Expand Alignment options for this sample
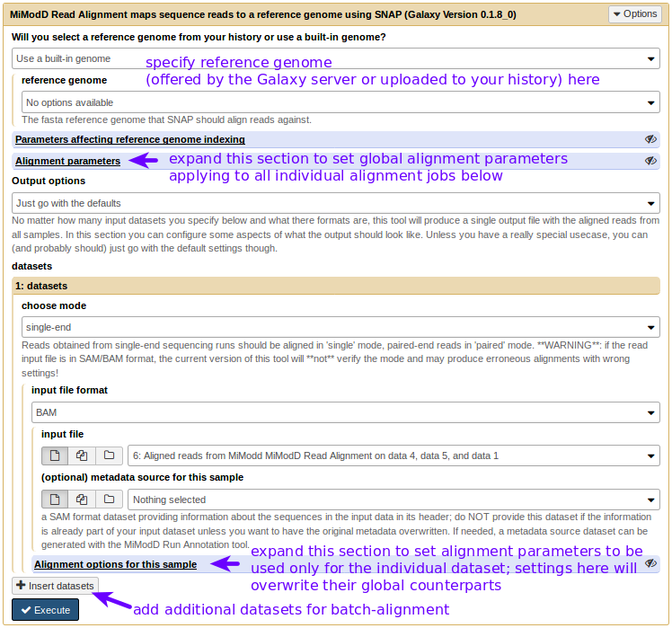 click(115, 564)
